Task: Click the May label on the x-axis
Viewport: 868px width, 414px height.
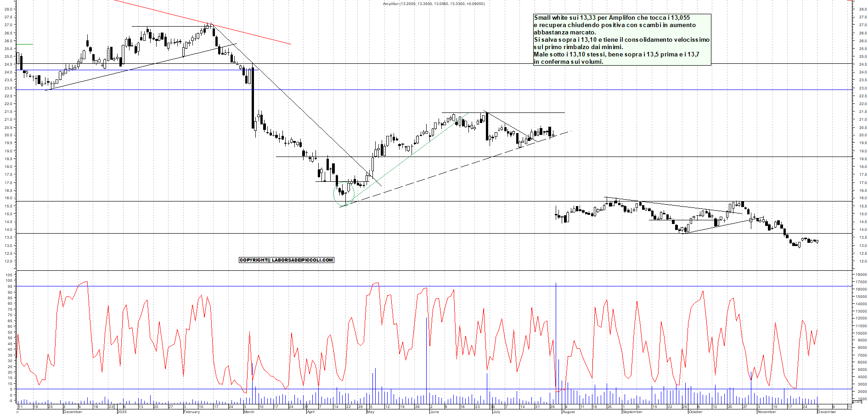Action: (370, 412)
